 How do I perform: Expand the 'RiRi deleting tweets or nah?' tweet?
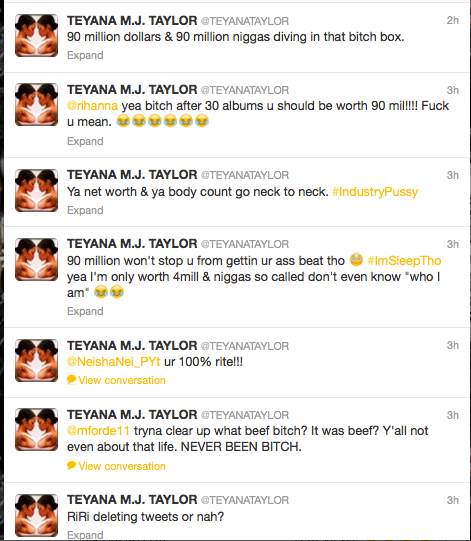pos(85,535)
